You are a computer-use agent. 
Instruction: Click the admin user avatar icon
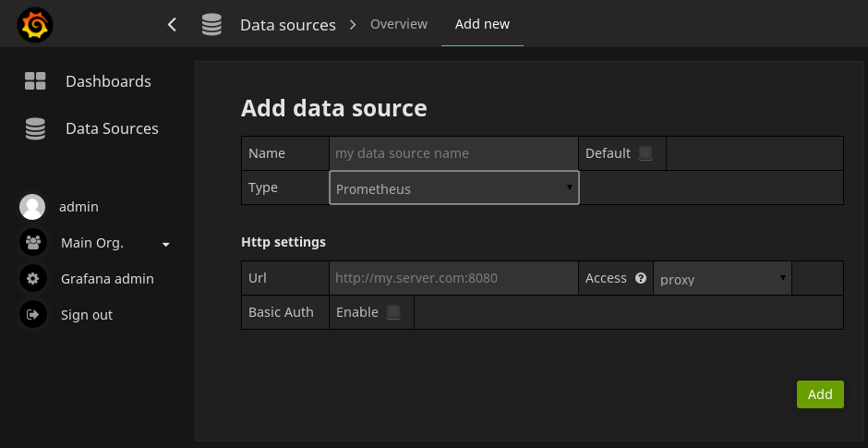pyautogui.click(x=32, y=207)
